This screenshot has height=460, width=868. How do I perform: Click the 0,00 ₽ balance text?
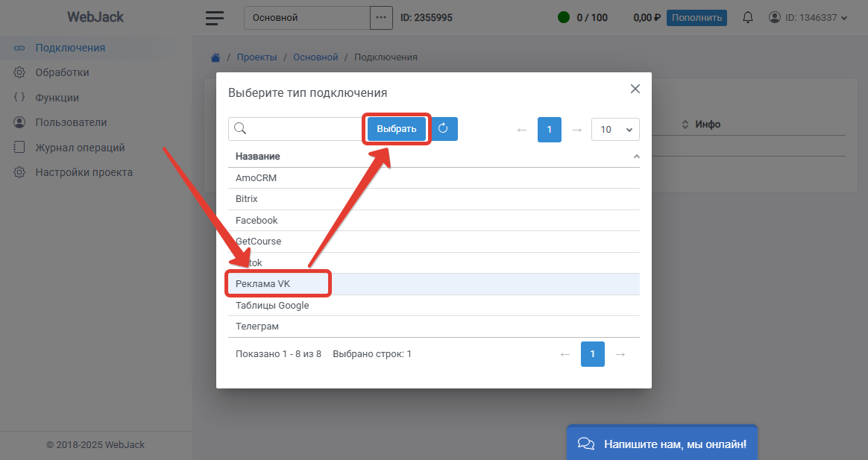click(647, 18)
